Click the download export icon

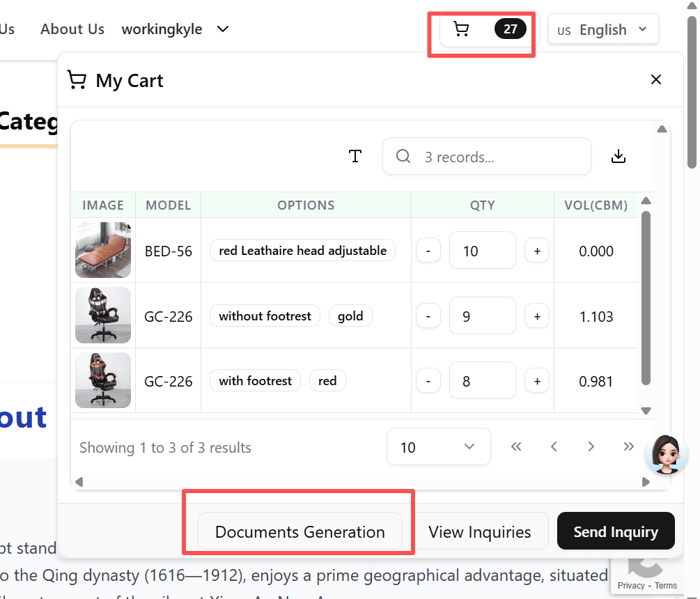[x=618, y=157]
